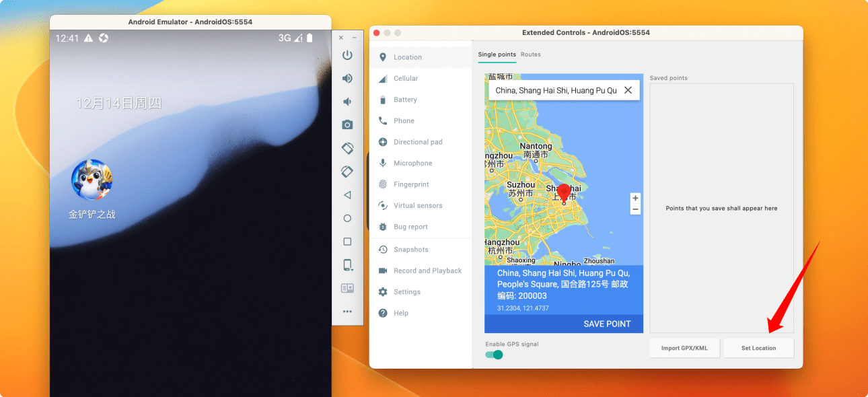Click the Set Location button

758,348
